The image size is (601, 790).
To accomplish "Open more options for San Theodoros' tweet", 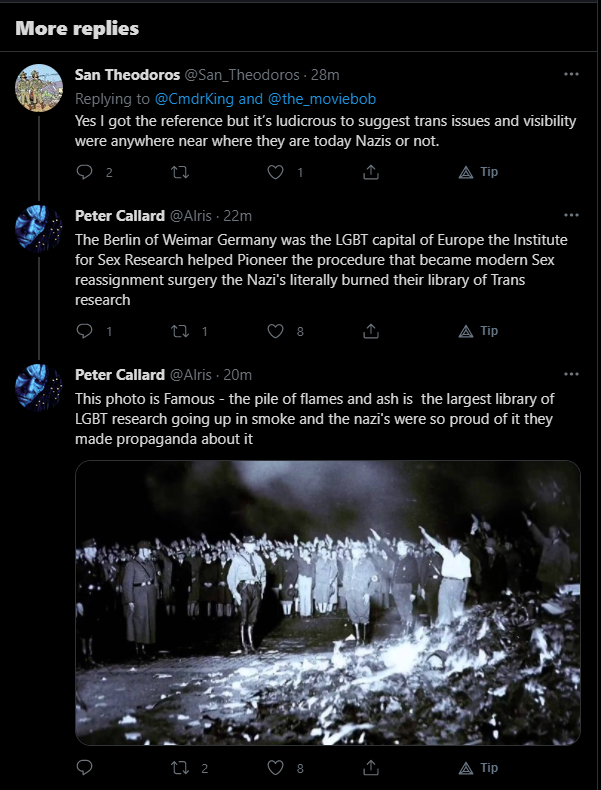I will coord(571,75).
